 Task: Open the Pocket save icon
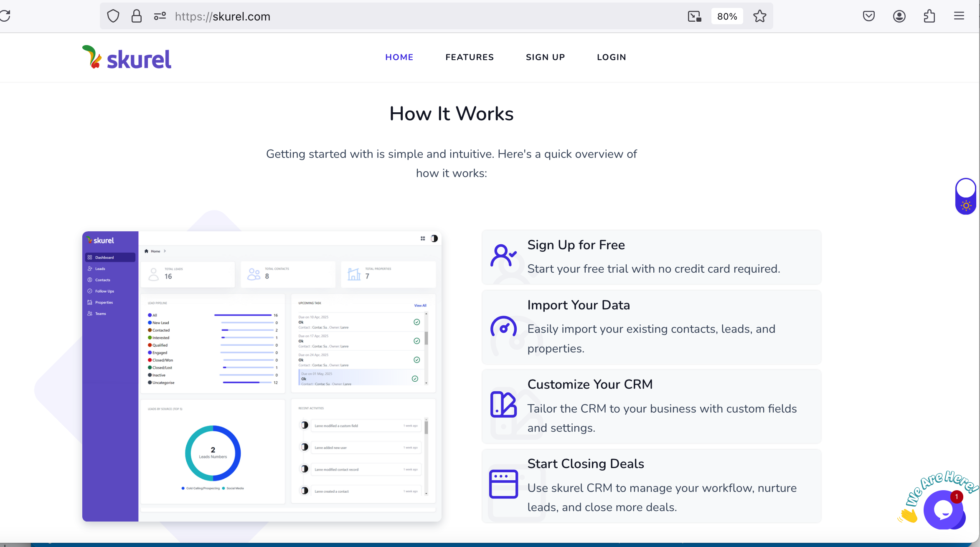(869, 16)
